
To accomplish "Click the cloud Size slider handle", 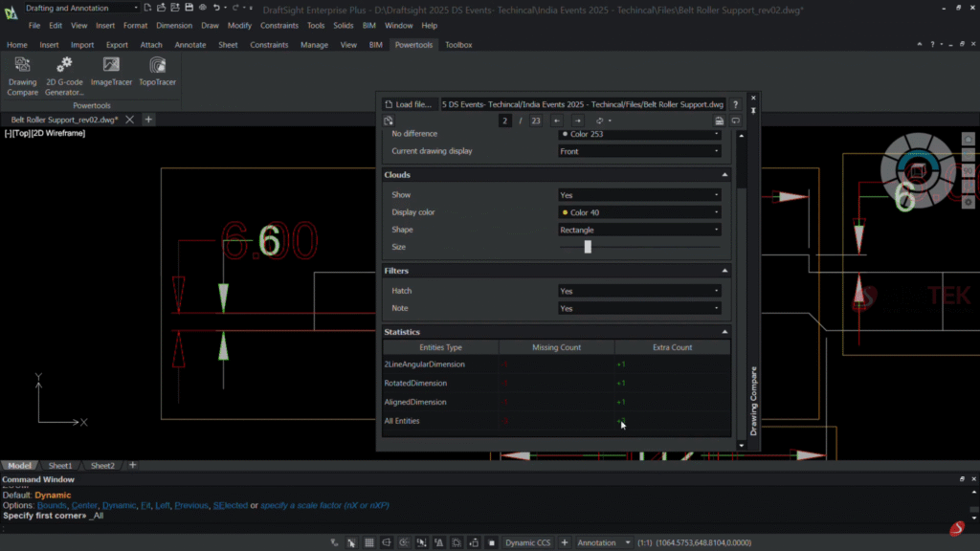I will pos(588,247).
